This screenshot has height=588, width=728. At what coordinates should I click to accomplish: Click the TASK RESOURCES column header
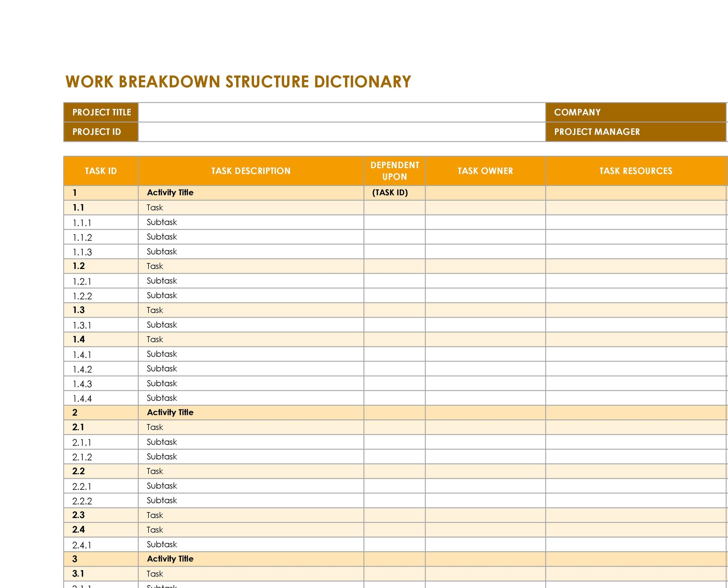(636, 171)
